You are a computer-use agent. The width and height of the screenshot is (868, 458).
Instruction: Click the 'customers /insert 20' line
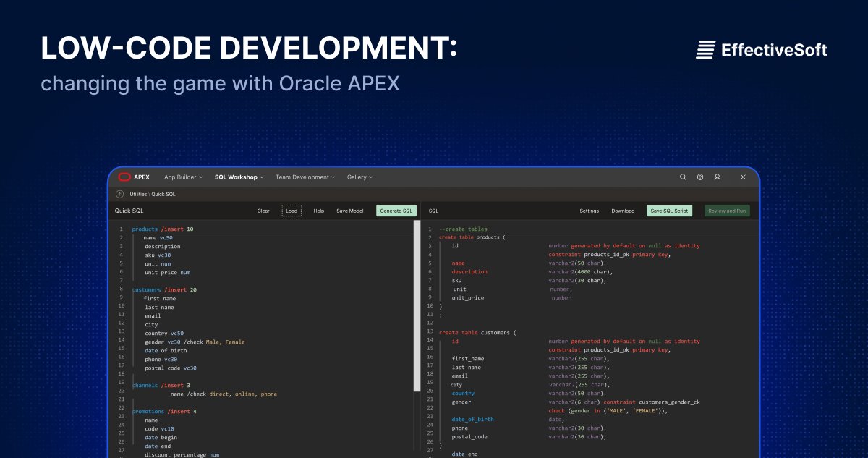(164, 289)
